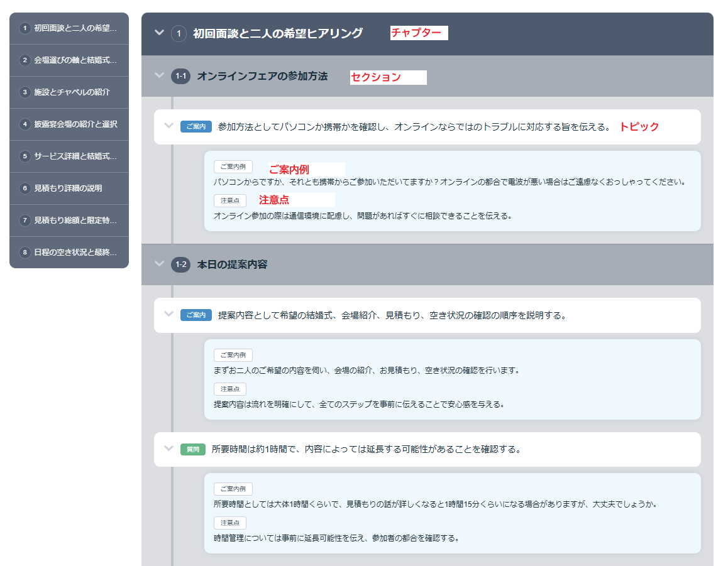The width and height of the screenshot is (728, 566).
Task: Navigate to sidebar chapter 7 見積もり総額と限定特典
Action: 69,220
